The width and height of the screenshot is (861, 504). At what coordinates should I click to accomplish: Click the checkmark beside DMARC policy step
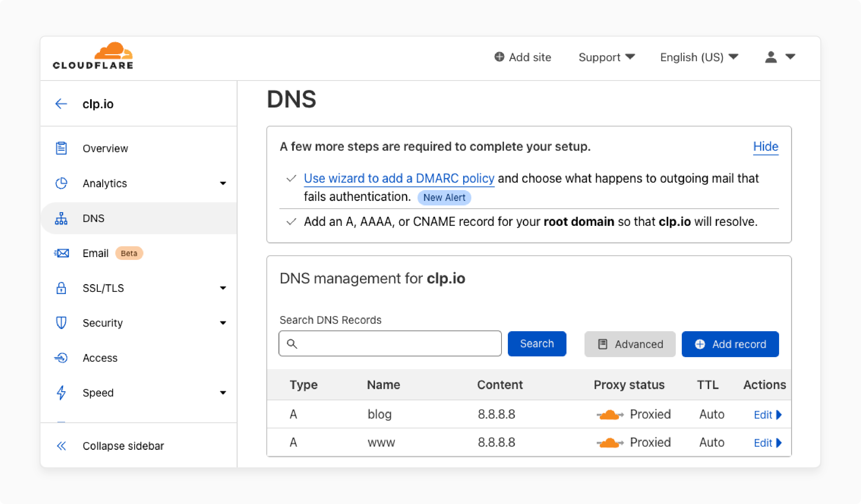click(x=291, y=179)
